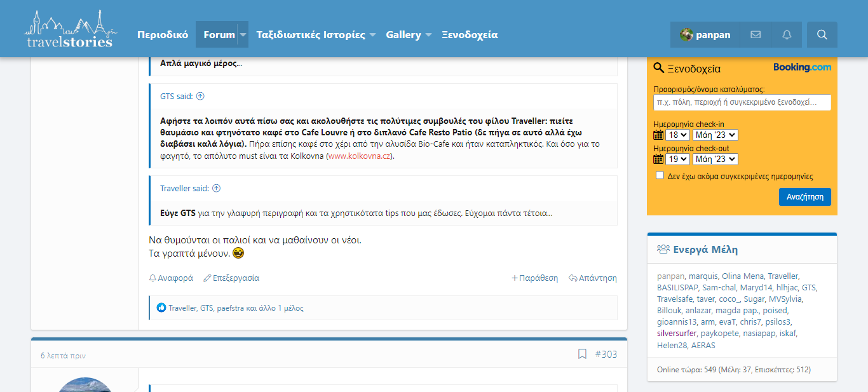Open check-out date calendar icon
Viewport: 868px width, 392px height.
(x=658, y=159)
